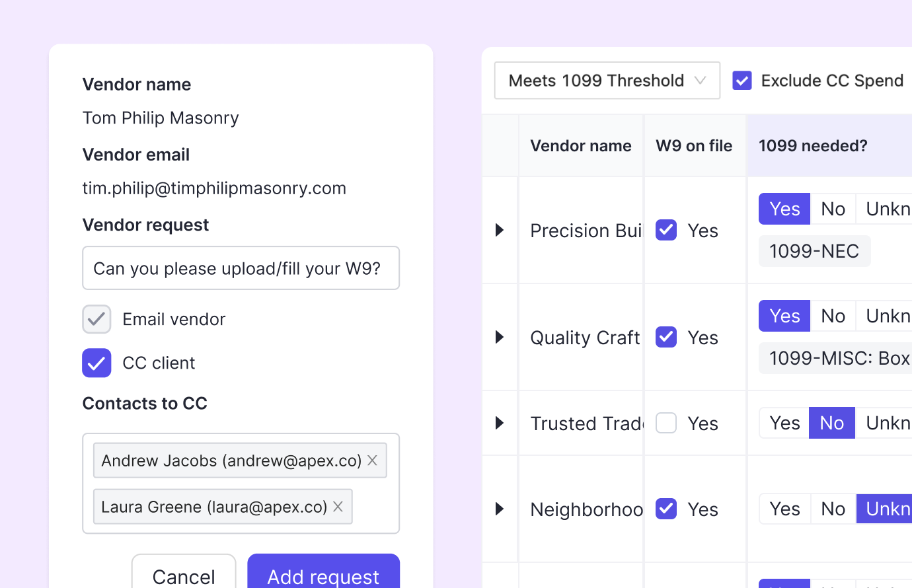Choose No for Neighborhood 1099 needed

click(x=833, y=509)
